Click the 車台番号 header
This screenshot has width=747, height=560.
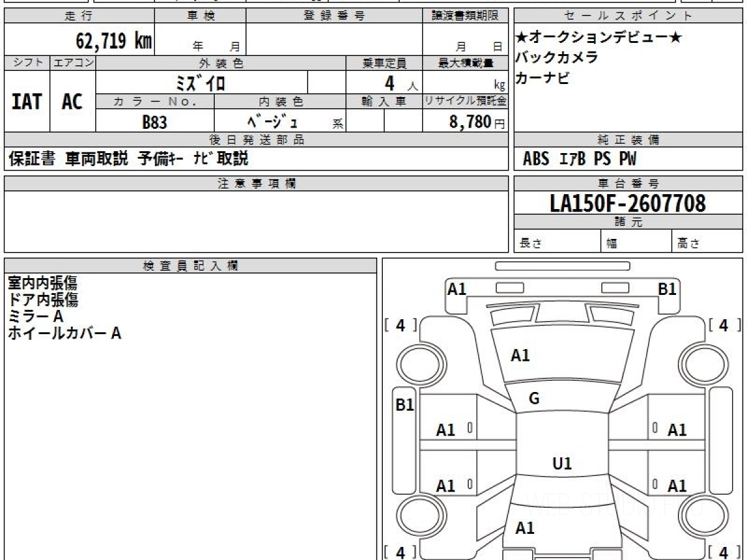click(628, 184)
